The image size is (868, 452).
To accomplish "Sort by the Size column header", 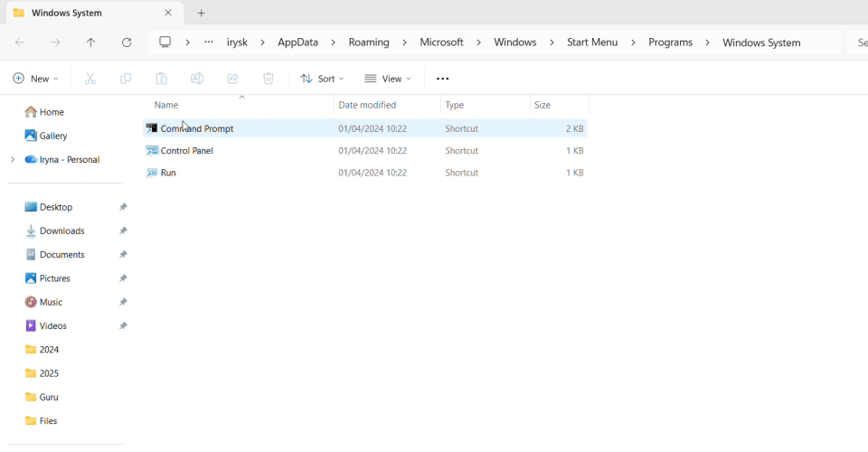I will 560,105.
